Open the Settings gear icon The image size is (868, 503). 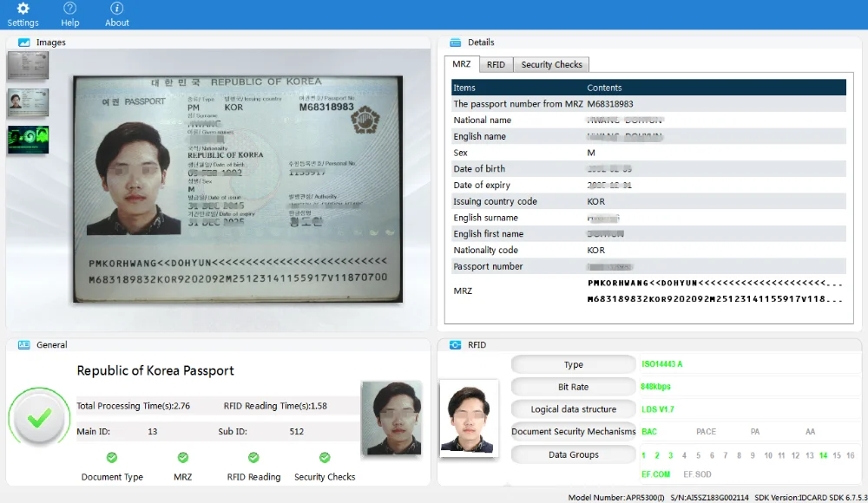tap(23, 9)
